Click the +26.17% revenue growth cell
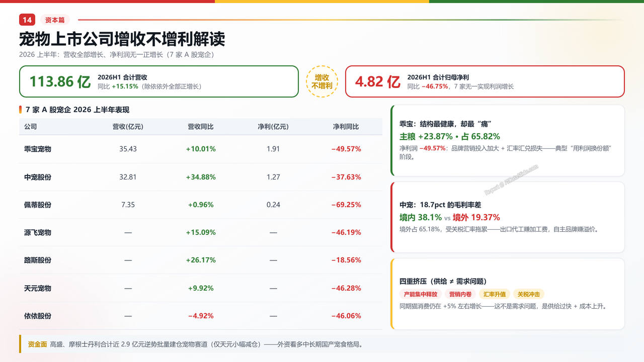The height and width of the screenshot is (362, 644). [201, 260]
